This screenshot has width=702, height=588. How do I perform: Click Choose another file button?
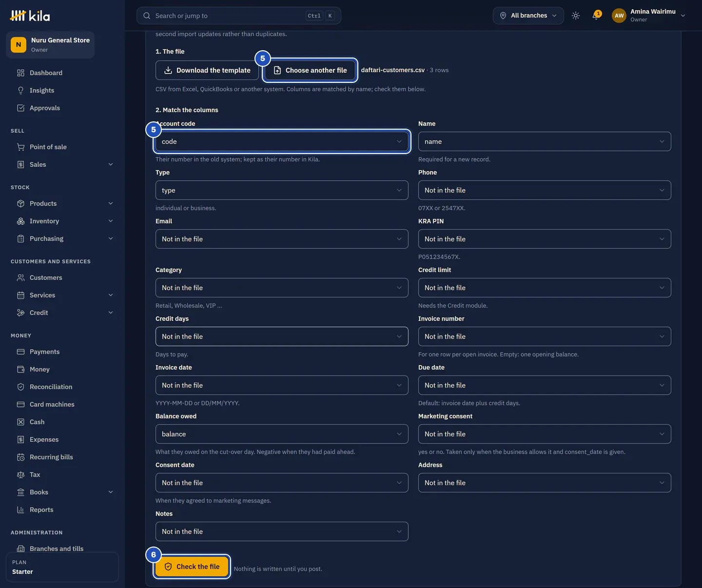(x=310, y=70)
